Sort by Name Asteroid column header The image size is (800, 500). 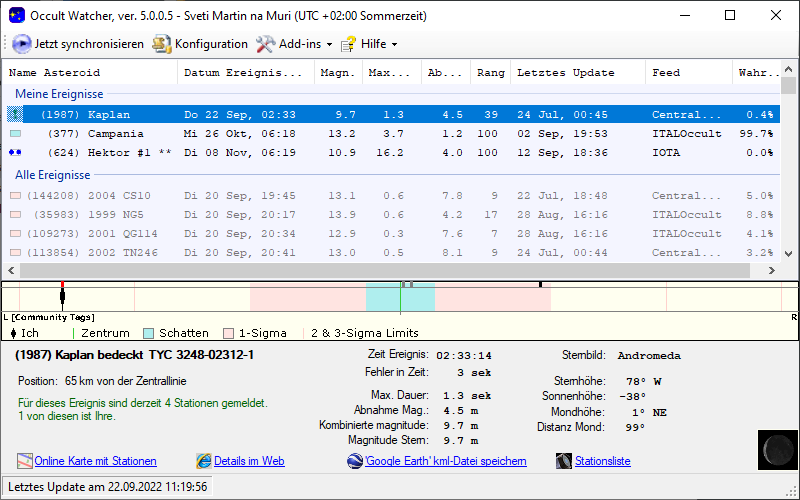tap(55, 73)
